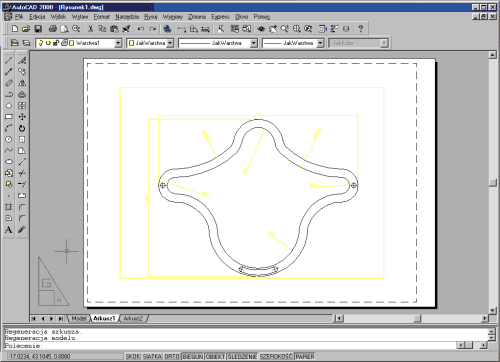Expand the Warstwa1 layer dropdown
Viewport: 500px width, 362px height.
point(118,43)
